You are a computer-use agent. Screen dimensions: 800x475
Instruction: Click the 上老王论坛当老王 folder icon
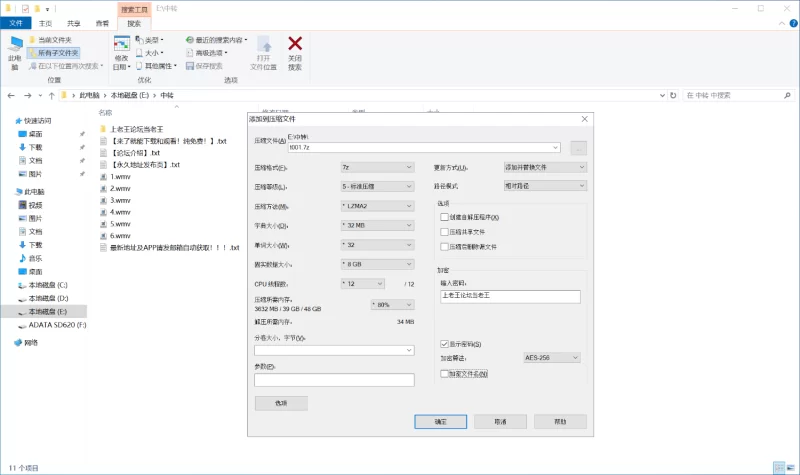[x=103, y=129]
